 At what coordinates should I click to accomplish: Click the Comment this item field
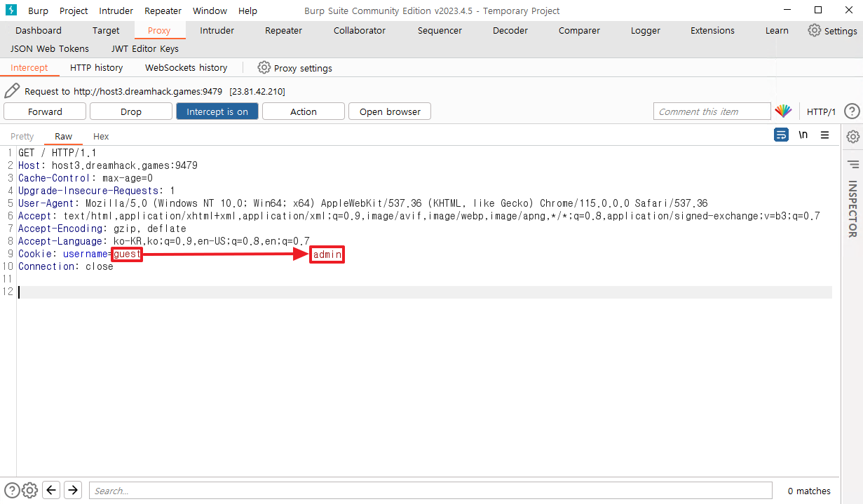(712, 111)
